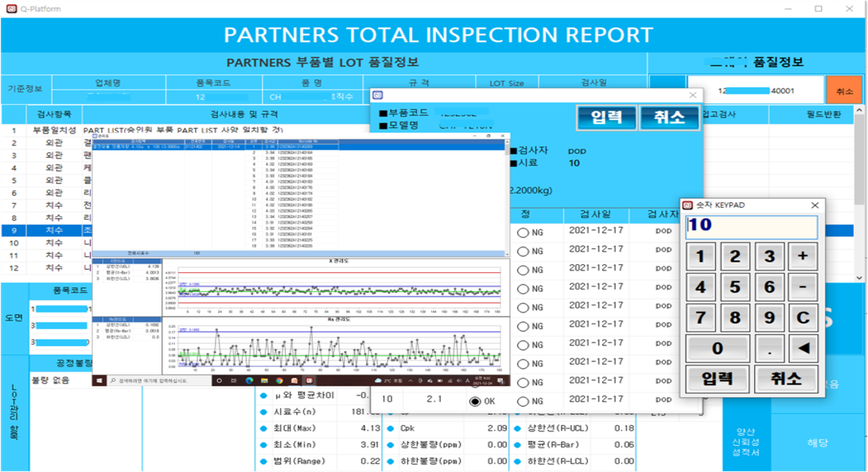The height and width of the screenshot is (472, 868).
Task: Click the 필드반환 column header
Action: coord(823,114)
